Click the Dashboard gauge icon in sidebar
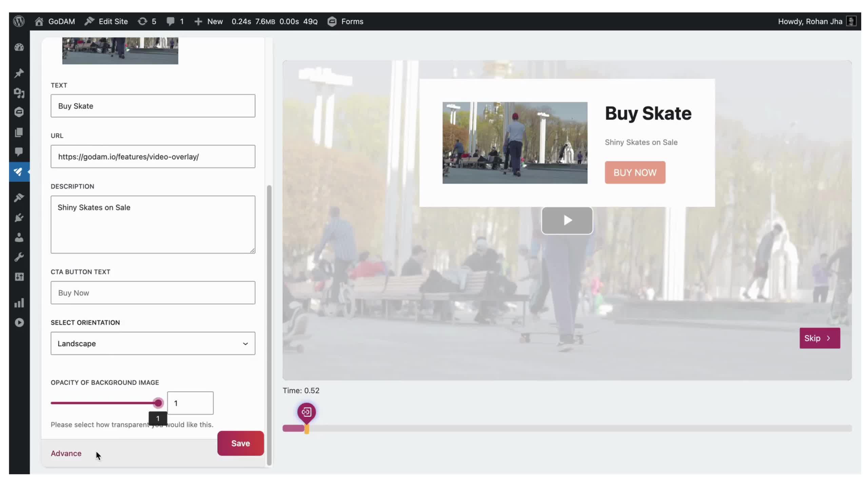The image size is (868, 488). click(x=19, y=47)
